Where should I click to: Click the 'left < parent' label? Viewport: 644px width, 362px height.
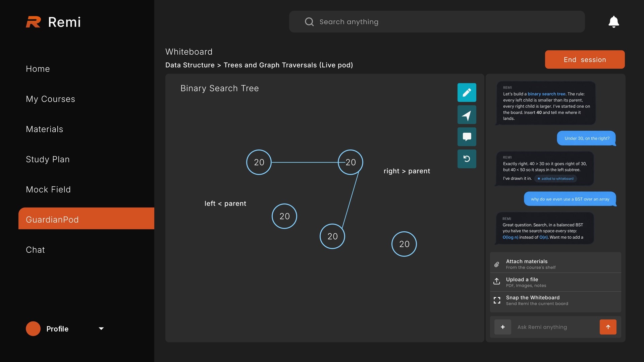pos(225,203)
